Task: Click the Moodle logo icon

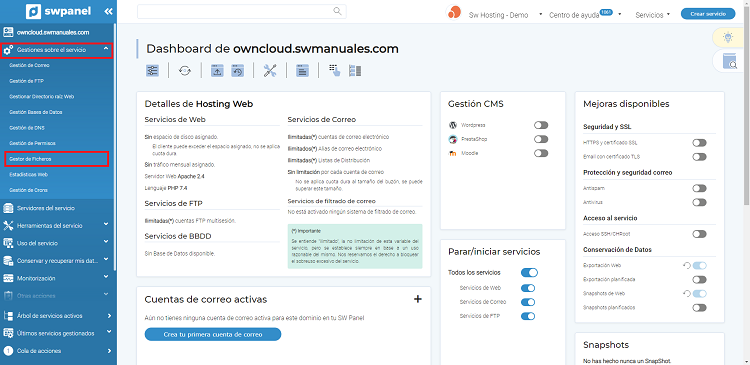Action: (x=453, y=154)
